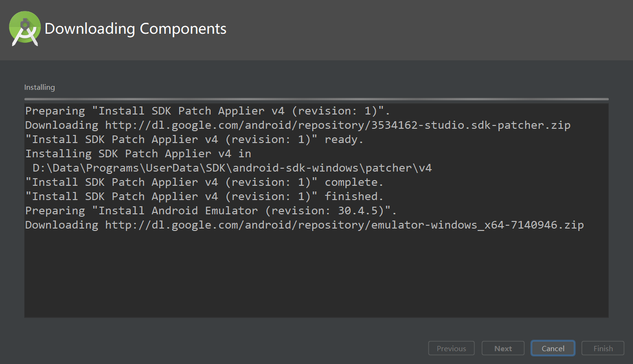Click the Android Studio logo icon
Image resolution: width=633 pixels, height=364 pixels.
tap(25, 29)
